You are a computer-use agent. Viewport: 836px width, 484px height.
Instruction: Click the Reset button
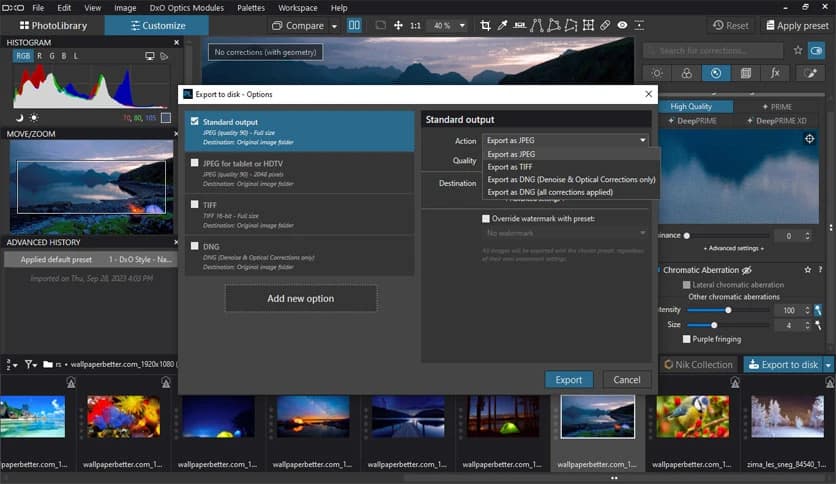pos(730,26)
